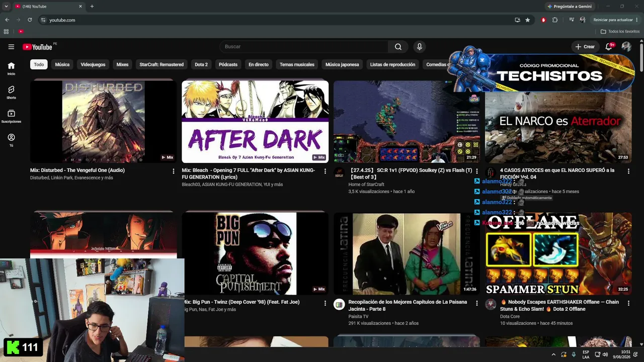Select Temas musicales chip

[297, 64]
